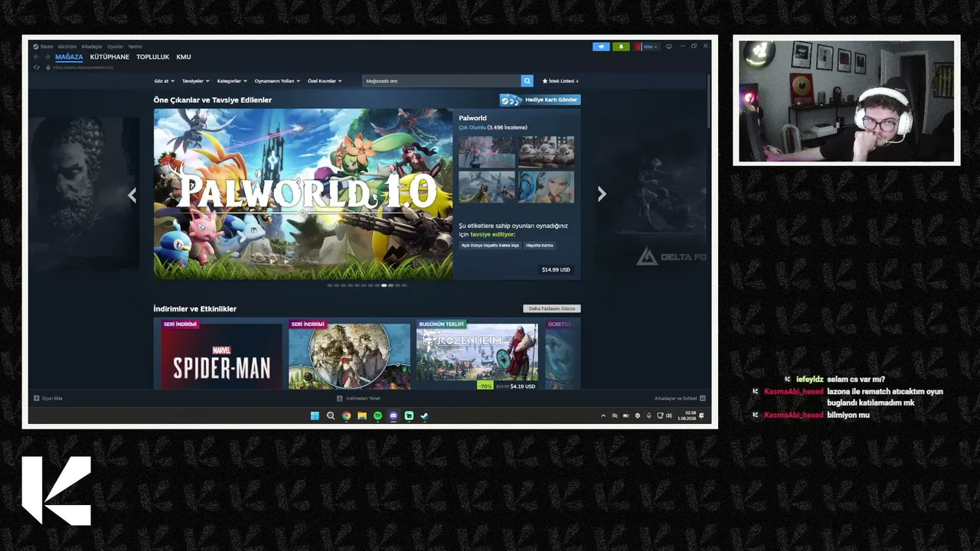Open the Marvel Spider-Man sale card
Image resolution: width=980 pixels, height=551 pixels.
pyautogui.click(x=222, y=354)
